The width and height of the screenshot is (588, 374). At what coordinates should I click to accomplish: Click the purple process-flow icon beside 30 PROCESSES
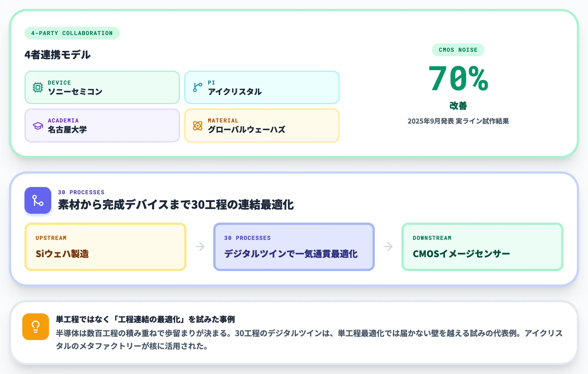tap(38, 200)
